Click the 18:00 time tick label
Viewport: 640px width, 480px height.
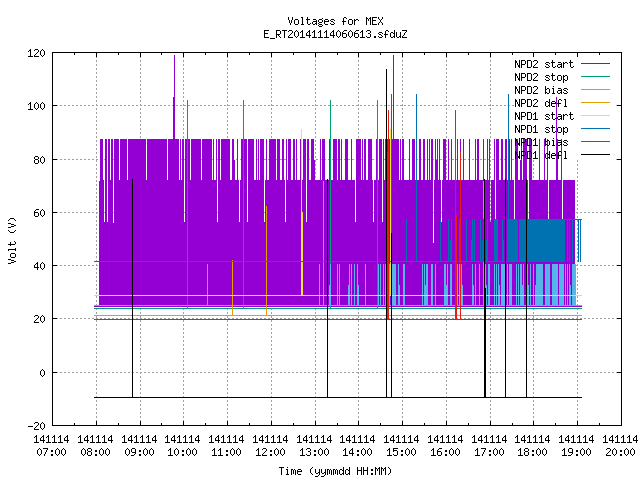coord(532,452)
